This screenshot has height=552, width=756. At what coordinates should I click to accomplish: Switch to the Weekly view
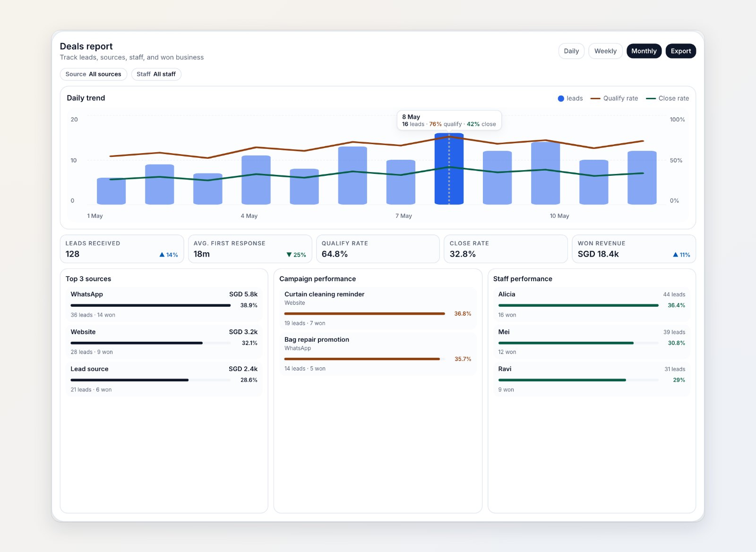[605, 51]
